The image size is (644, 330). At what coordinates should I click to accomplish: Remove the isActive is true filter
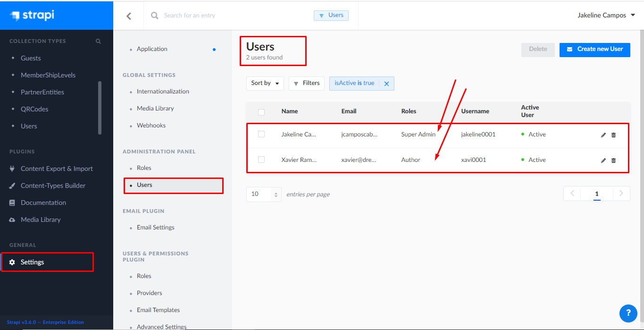386,84
